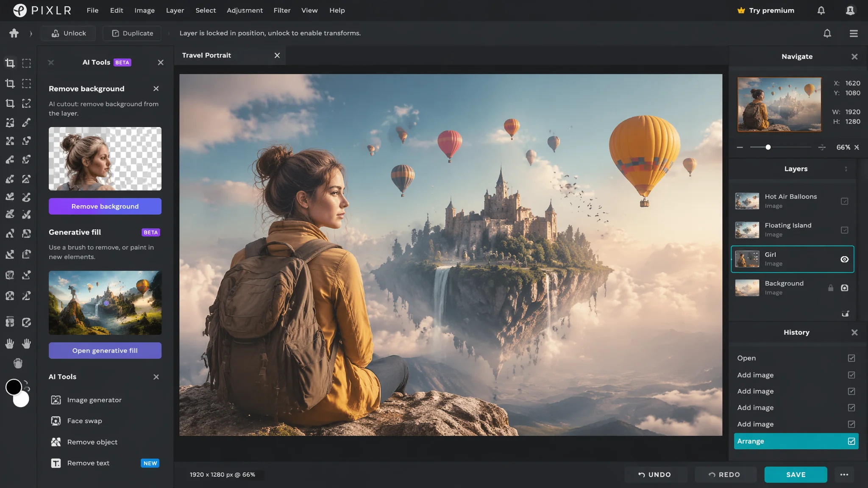Reset zoom with the x beside 66%
Image resolution: width=868 pixels, height=488 pixels.
pos(857,147)
